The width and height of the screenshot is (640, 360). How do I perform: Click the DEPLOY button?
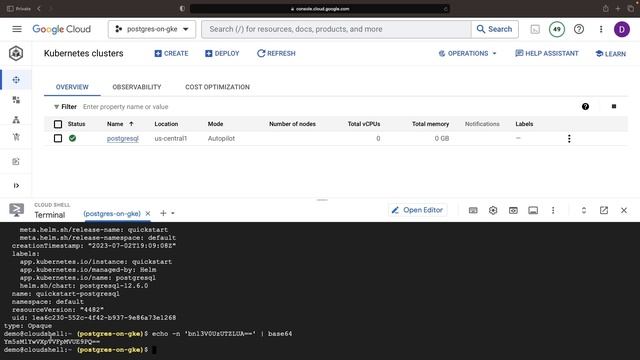[x=222, y=53]
